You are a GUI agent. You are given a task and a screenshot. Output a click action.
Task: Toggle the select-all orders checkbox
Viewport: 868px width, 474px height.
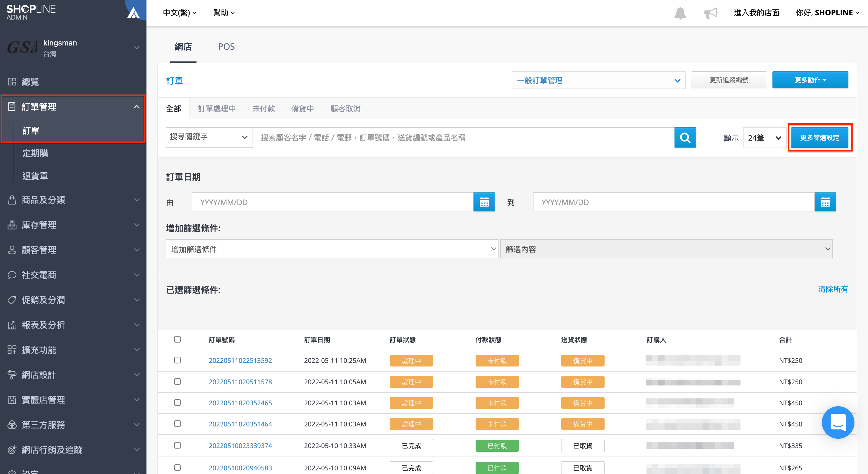click(177, 339)
